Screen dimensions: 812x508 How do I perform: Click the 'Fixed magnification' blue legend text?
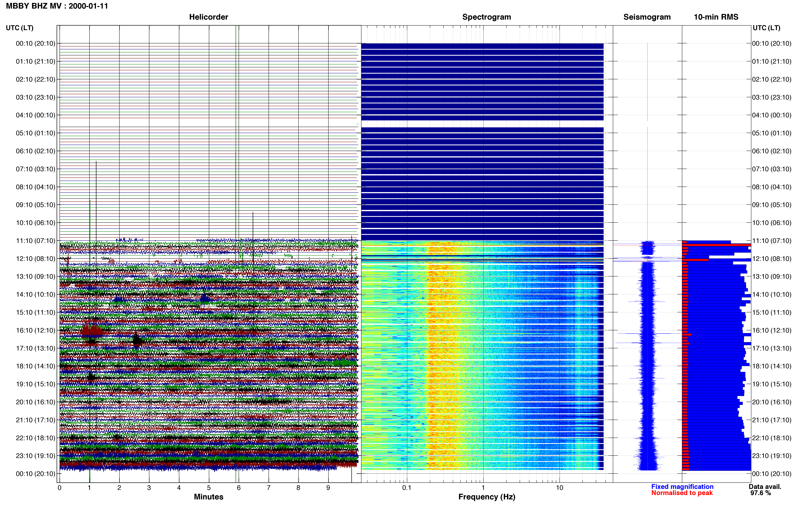(682, 486)
